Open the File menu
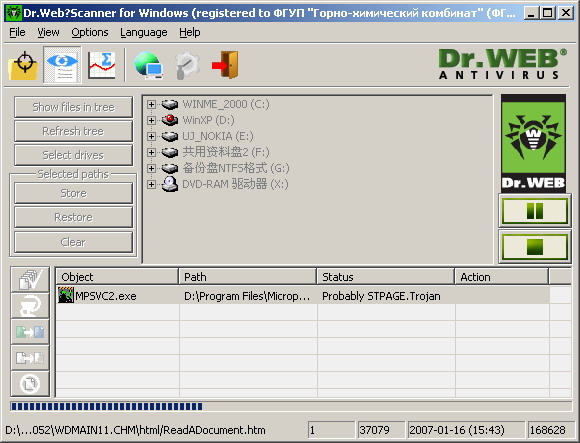 [17, 33]
